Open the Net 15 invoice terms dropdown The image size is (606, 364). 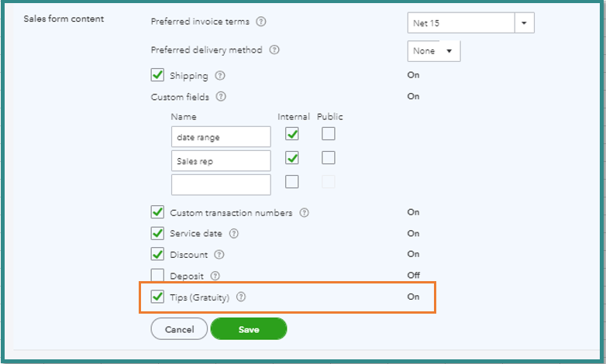(x=525, y=23)
